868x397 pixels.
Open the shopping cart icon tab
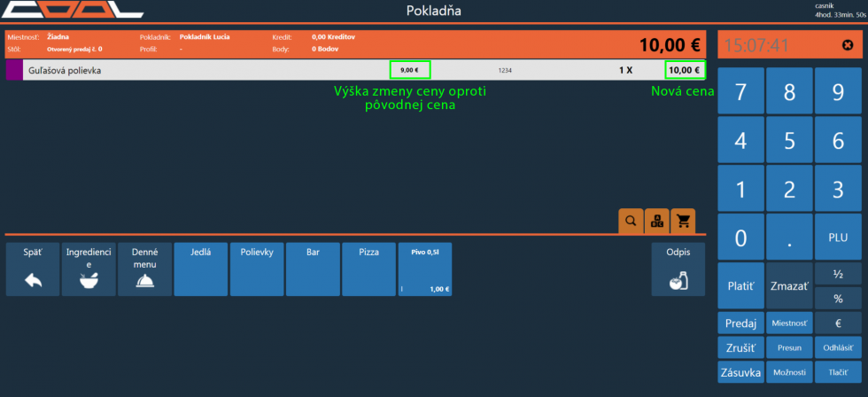(x=683, y=221)
